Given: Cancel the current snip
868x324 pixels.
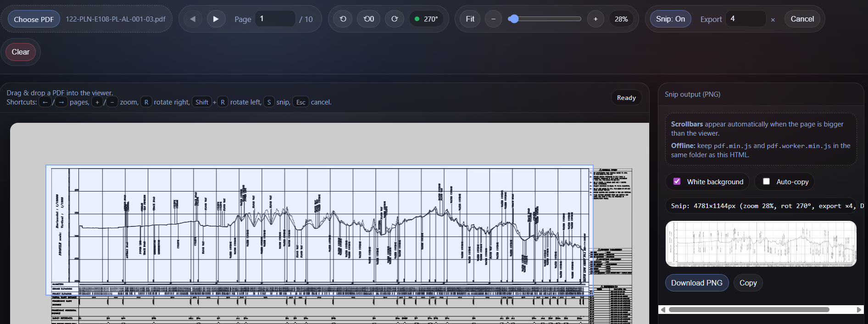Looking at the screenshot, I should click(802, 19).
